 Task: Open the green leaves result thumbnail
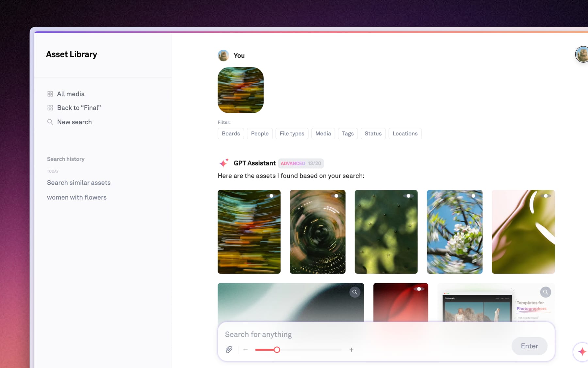click(x=386, y=232)
